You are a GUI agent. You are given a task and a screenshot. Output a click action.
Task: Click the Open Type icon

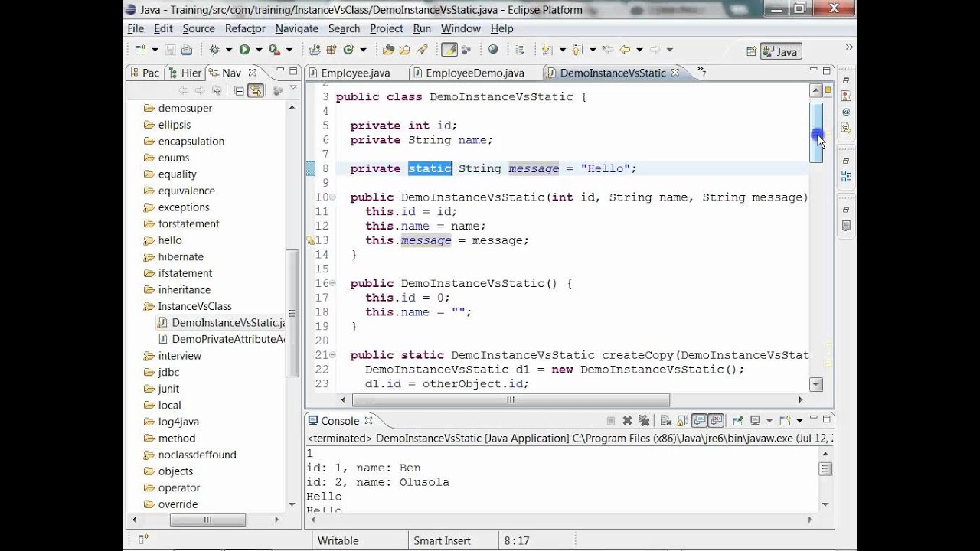pyautogui.click(x=388, y=50)
